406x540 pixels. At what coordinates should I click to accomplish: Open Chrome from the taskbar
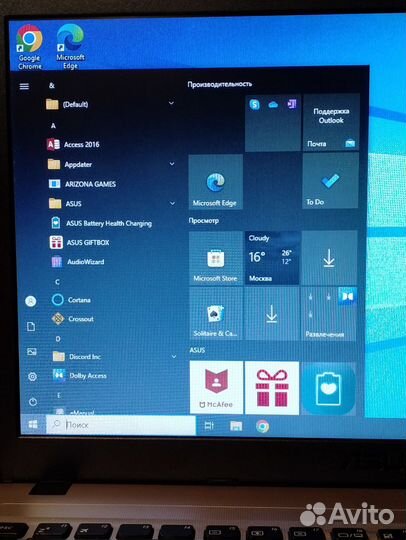point(262,426)
